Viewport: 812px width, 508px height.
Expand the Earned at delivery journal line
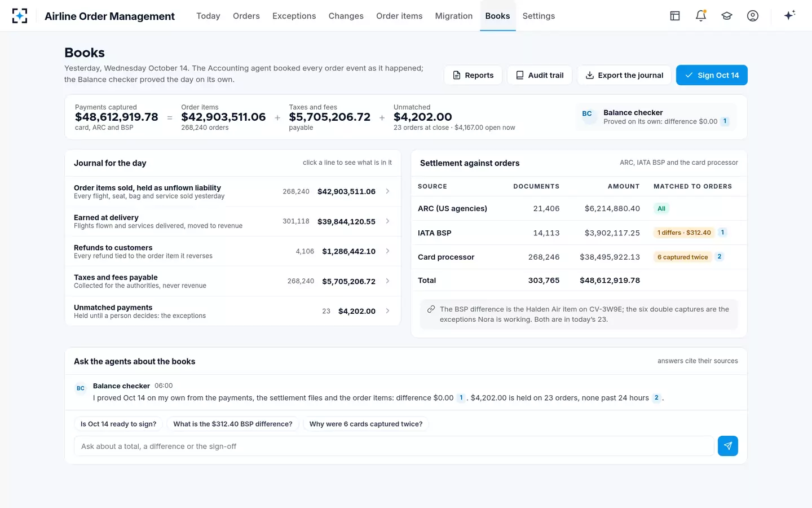[232, 221]
